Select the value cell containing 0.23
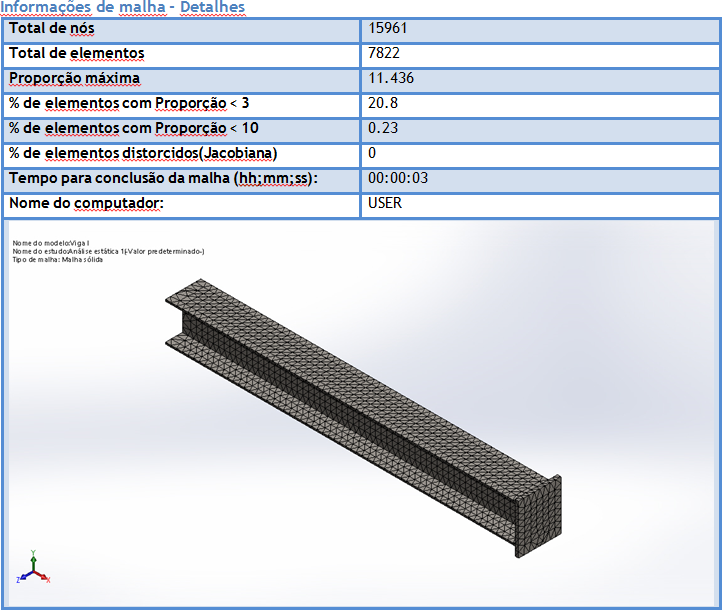Viewport: 723px width, 610px height. click(382, 129)
